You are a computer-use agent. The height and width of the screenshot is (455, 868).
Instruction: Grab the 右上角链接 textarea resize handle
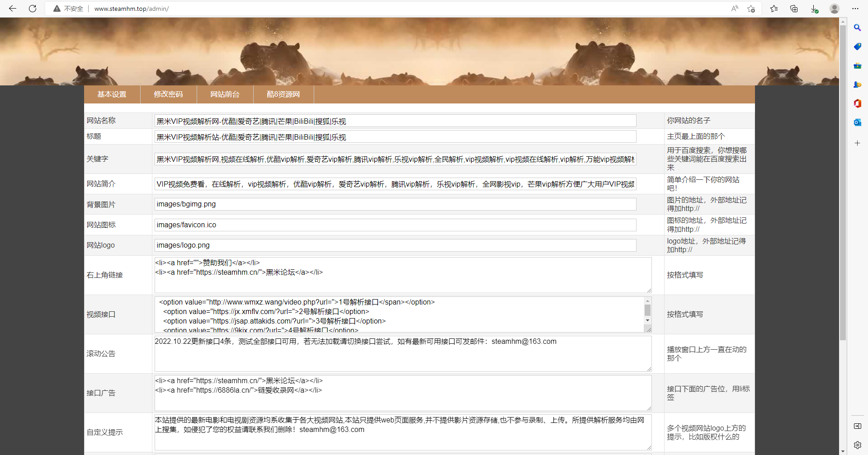point(649,291)
